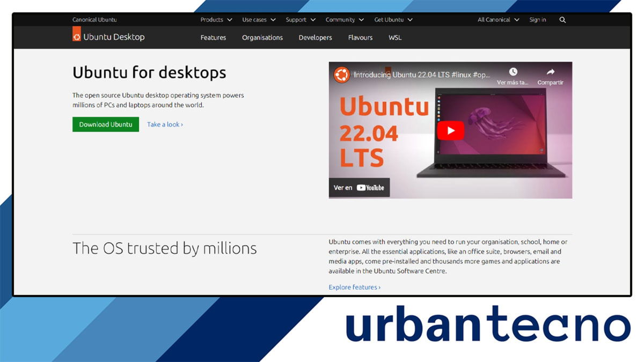Open the Products dropdown menu
644x362 pixels.
216,20
